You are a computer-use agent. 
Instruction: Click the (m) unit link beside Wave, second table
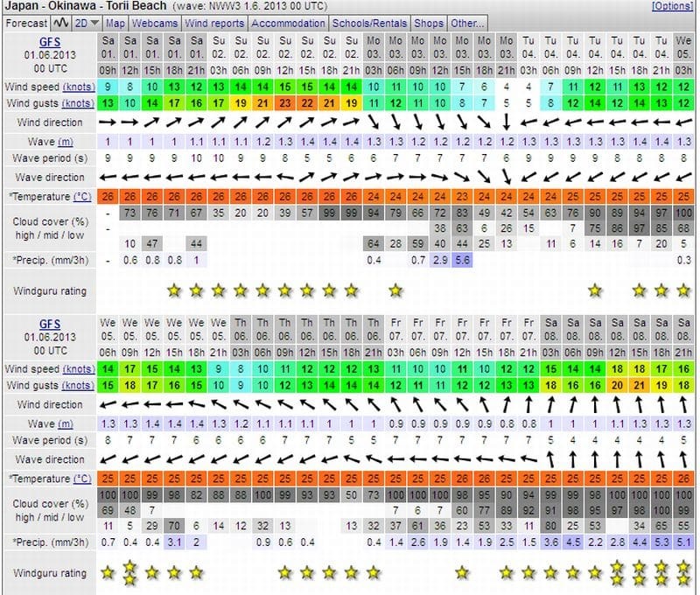pyautogui.click(x=65, y=423)
